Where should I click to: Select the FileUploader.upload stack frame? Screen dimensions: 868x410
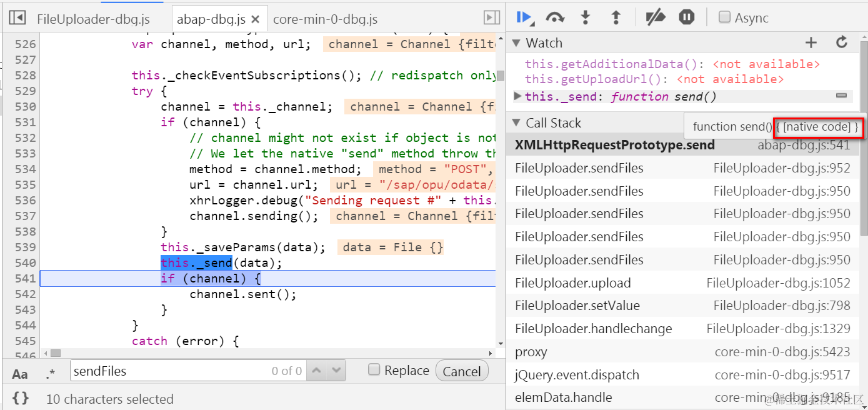point(574,282)
